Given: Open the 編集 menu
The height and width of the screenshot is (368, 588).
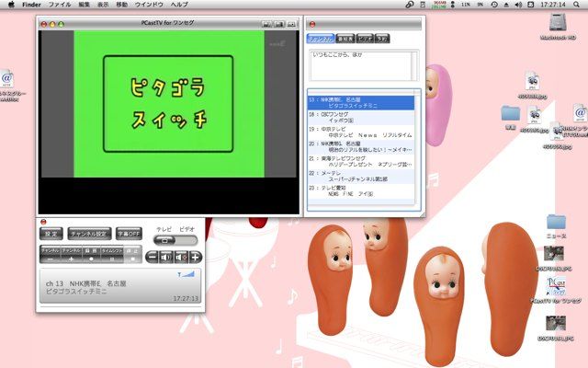Looking at the screenshot, I should [x=84, y=5].
